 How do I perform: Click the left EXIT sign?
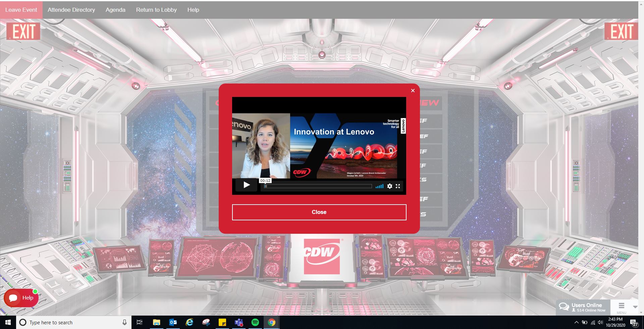tap(23, 32)
